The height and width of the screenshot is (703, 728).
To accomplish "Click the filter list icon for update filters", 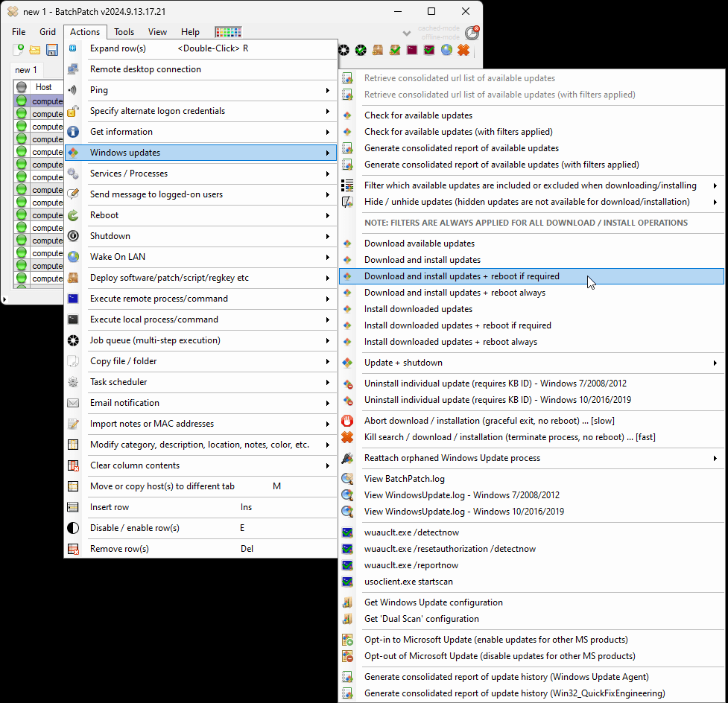I will tap(347, 185).
